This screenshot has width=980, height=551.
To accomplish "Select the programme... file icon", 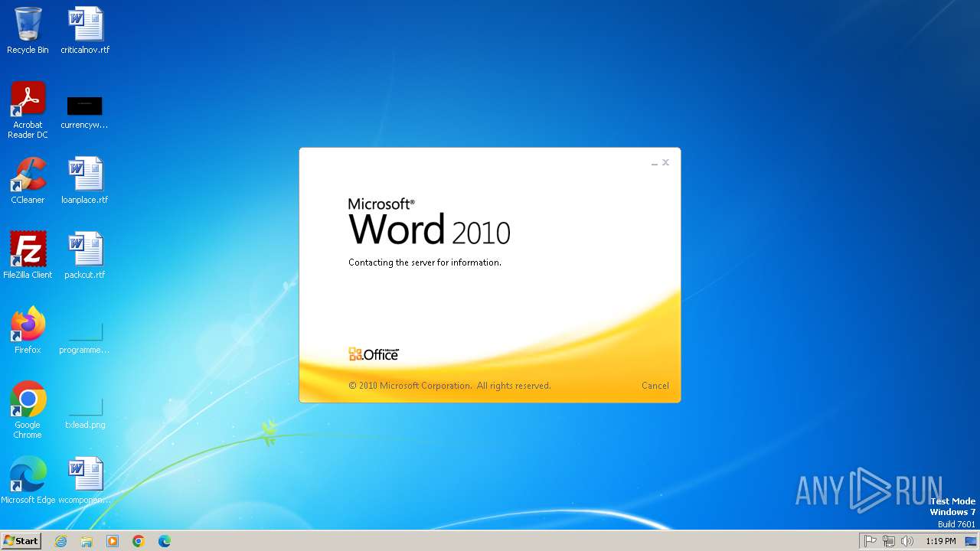I will click(x=84, y=337).
